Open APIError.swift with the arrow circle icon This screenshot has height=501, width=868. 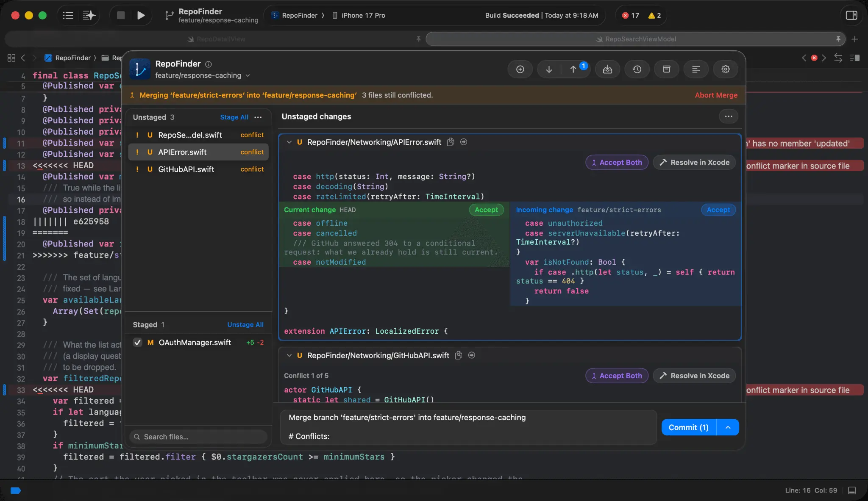pyautogui.click(x=464, y=142)
